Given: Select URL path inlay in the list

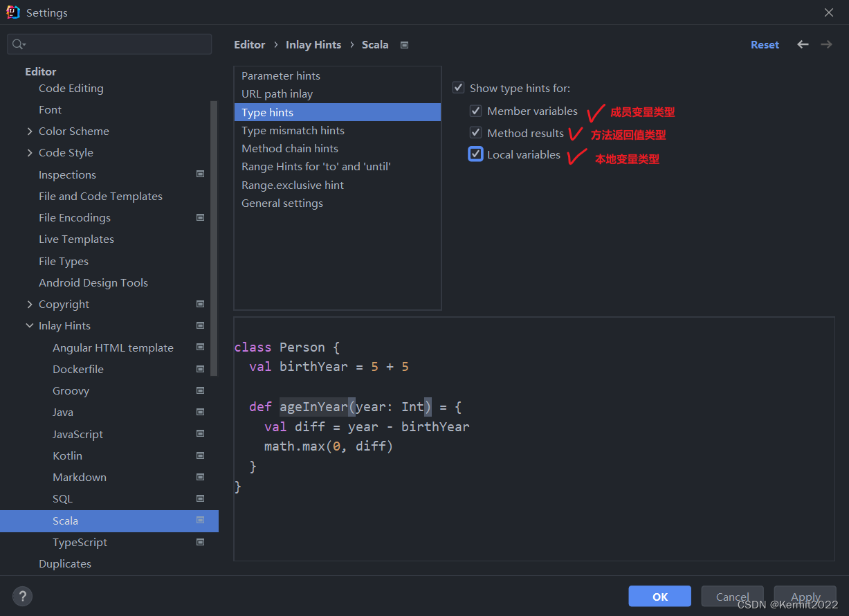Looking at the screenshot, I should tap(338, 93).
